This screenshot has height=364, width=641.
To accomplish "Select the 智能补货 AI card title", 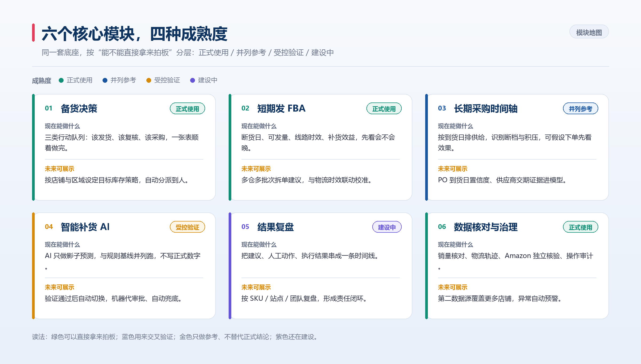I will tap(85, 227).
